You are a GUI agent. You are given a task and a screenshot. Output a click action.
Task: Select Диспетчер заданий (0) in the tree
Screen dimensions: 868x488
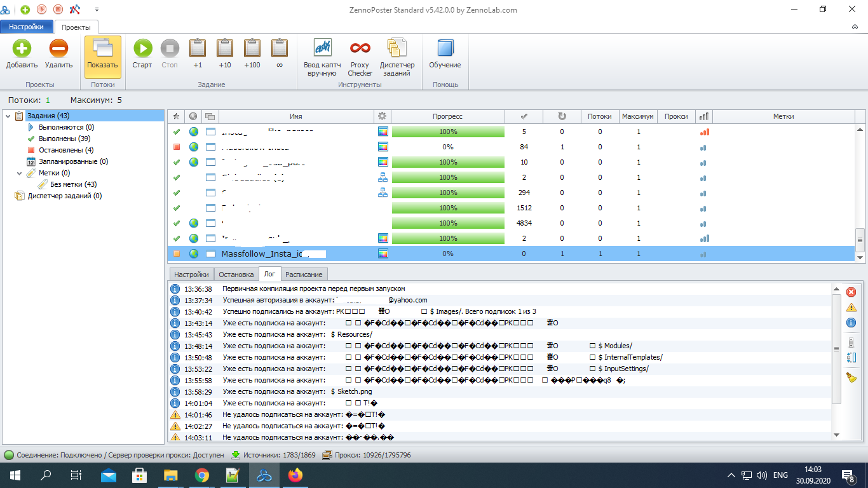tap(64, 196)
